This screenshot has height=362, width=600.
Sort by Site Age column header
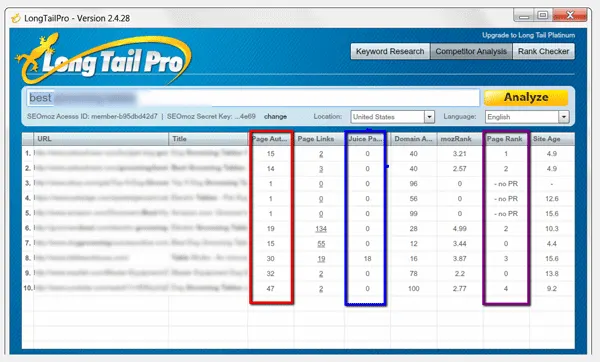coord(552,139)
